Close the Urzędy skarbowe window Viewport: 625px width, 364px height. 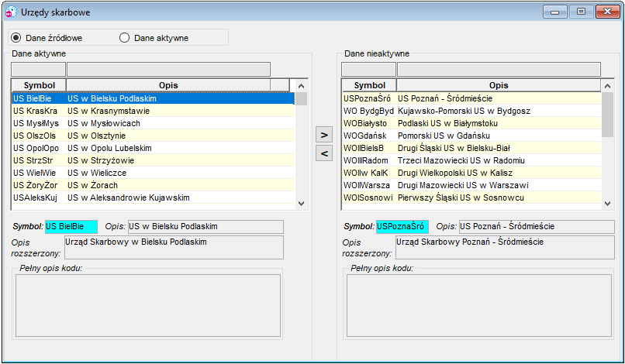coord(607,12)
